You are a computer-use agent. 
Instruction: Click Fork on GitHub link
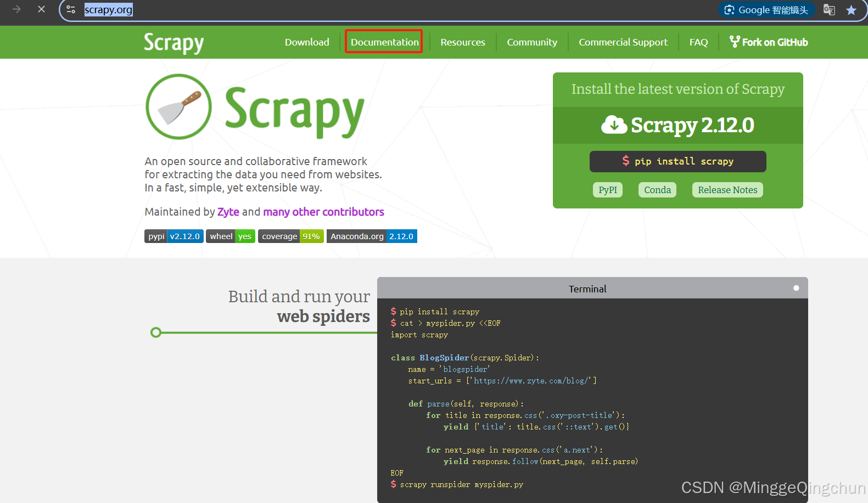769,42
